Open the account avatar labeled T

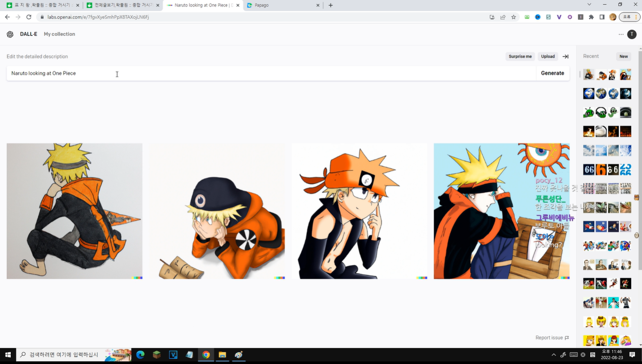tap(632, 34)
